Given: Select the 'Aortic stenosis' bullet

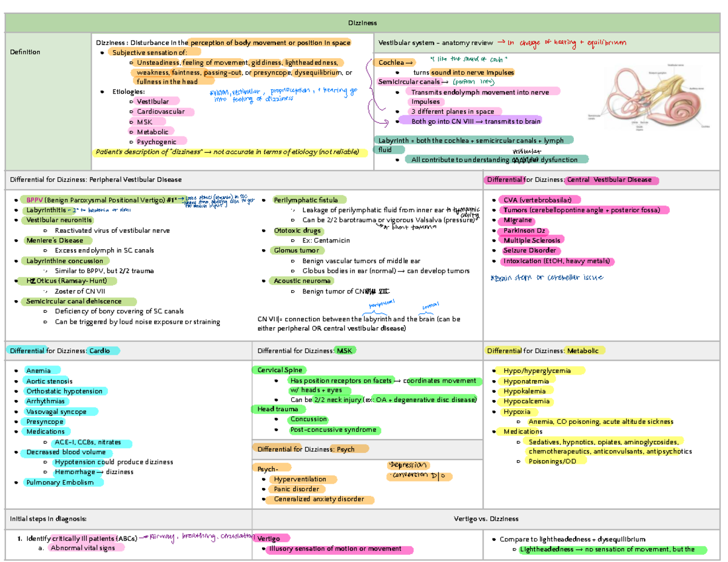Looking at the screenshot, I should 50,381.
